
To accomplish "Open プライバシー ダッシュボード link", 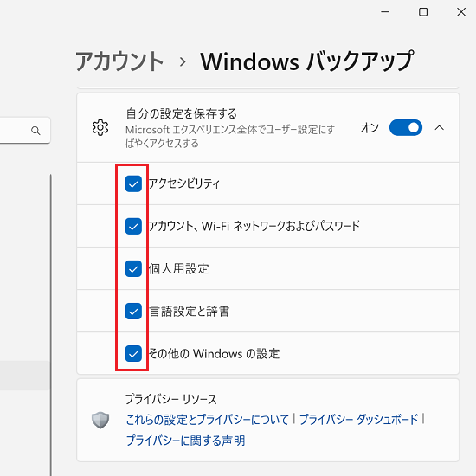I will (359, 420).
